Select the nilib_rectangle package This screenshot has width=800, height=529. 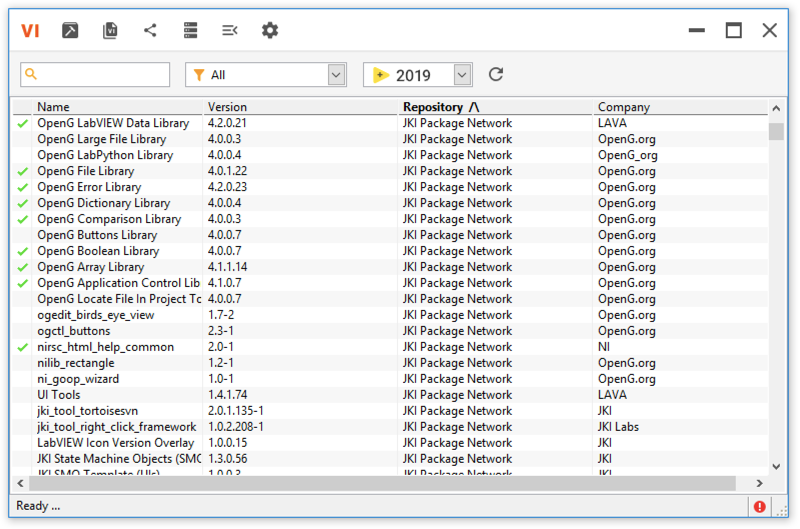tap(390, 363)
